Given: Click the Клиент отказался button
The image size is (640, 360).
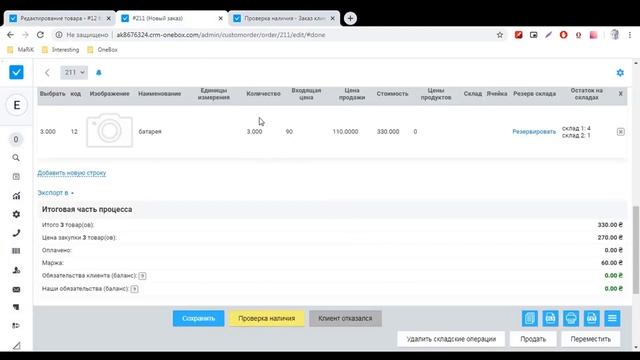Looking at the screenshot, I should (x=345, y=318).
